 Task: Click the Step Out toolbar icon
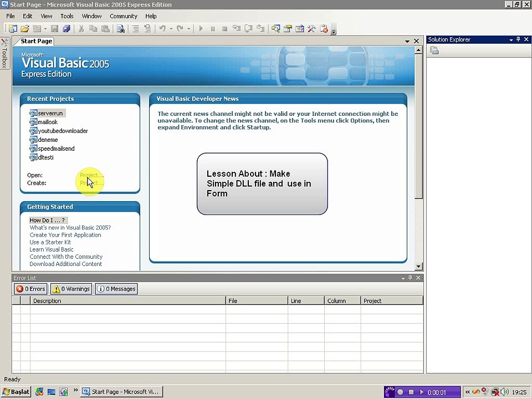pos(260,29)
